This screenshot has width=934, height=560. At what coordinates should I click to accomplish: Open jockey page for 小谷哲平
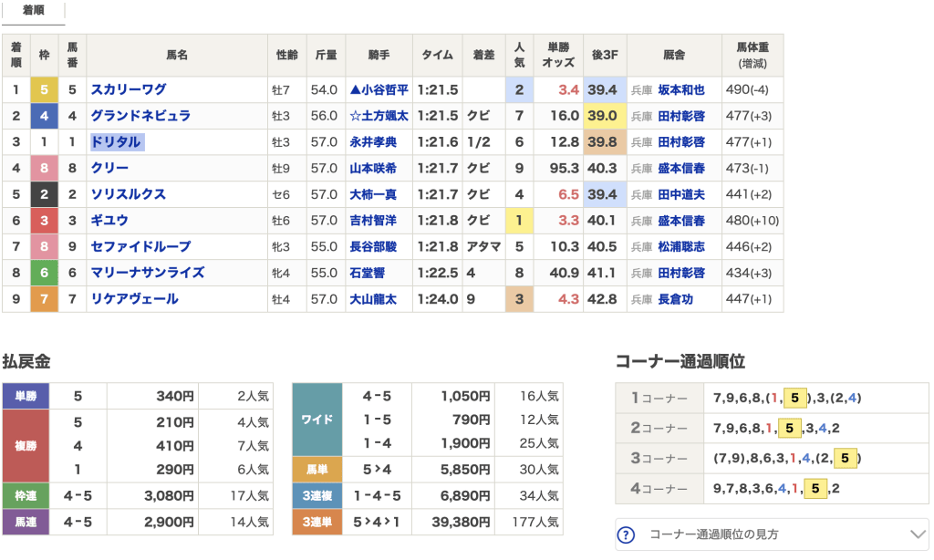[379, 90]
